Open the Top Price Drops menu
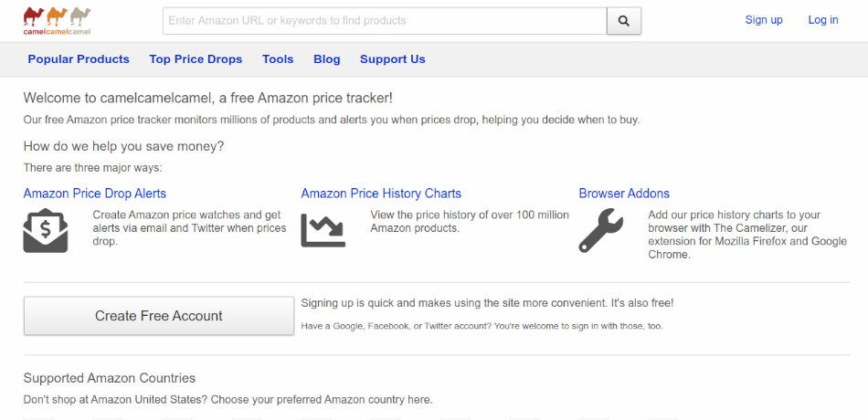This screenshot has height=420, width=868. pyautogui.click(x=196, y=59)
